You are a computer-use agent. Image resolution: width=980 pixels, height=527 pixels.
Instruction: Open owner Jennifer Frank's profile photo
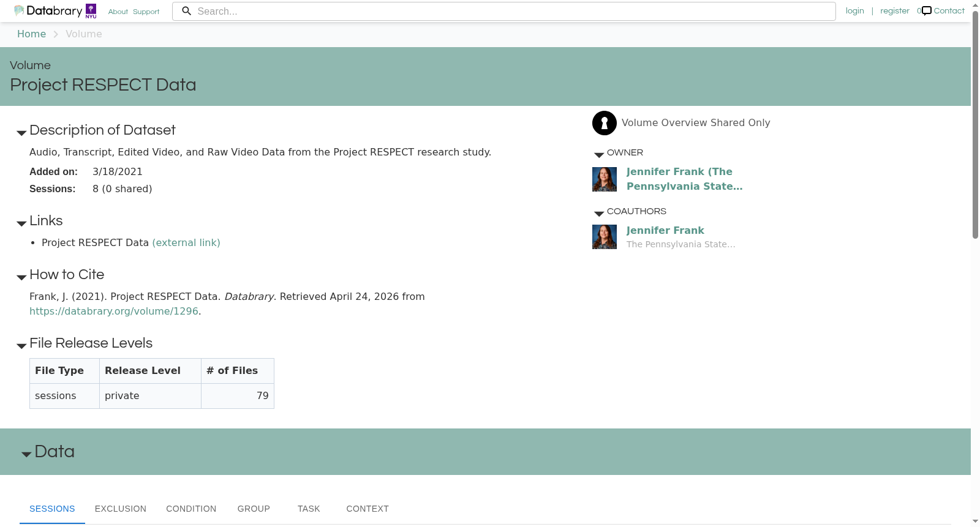[x=605, y=179]
